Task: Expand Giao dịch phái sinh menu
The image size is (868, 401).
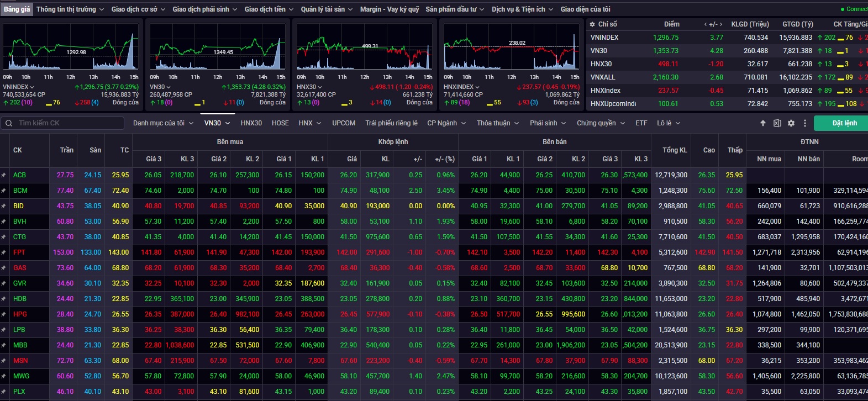Action: pos(204,9)
